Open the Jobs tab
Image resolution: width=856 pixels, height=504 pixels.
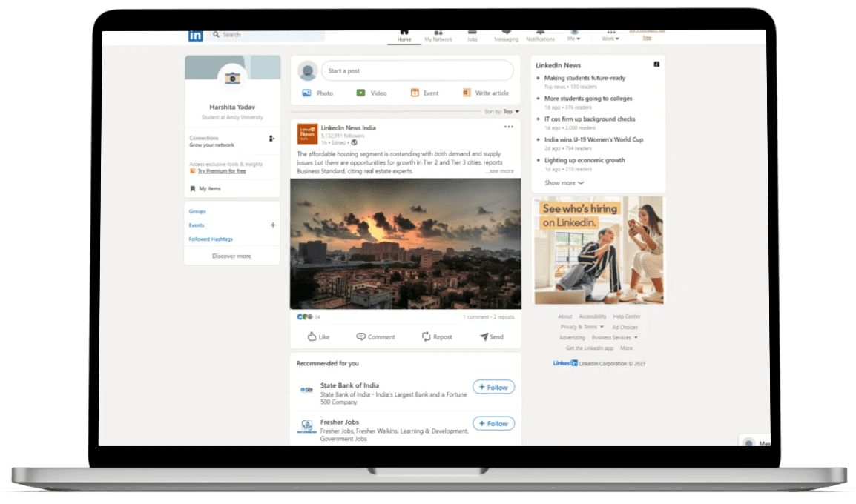point(473,36)
